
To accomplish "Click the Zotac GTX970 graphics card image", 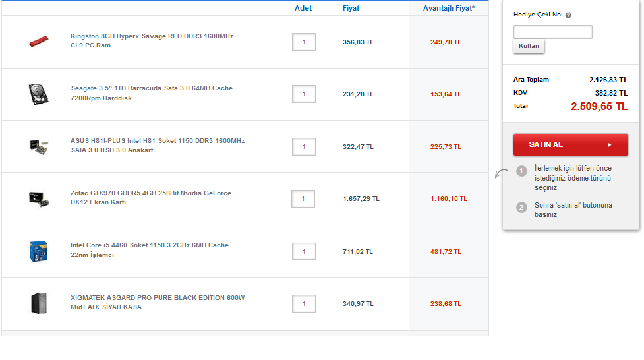I will point(38,198).
